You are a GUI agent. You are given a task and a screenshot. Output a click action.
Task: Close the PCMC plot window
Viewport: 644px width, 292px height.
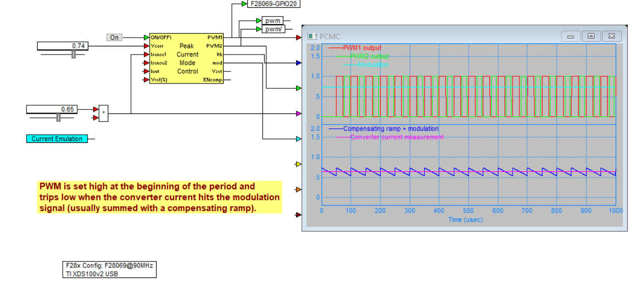pyautogui.click(x=612, y=36)
